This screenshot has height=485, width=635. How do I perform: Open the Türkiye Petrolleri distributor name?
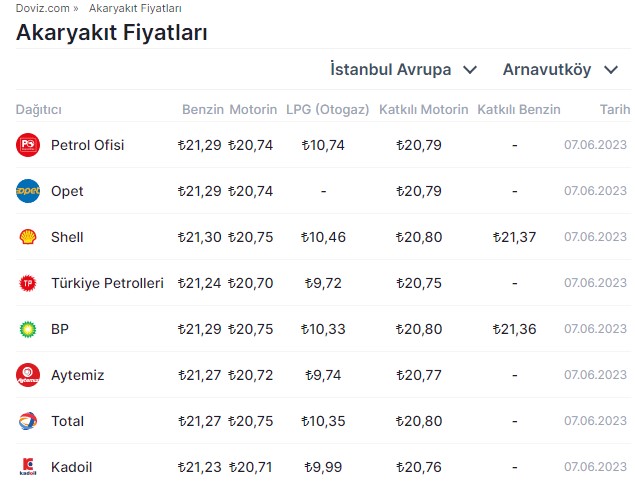click(107, 283)
